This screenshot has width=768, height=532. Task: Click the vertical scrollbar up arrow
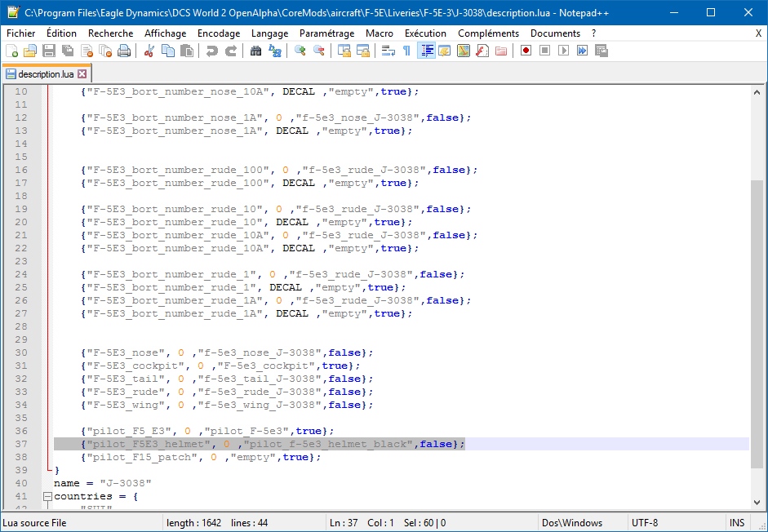pyautogui.click(x=757, y=91)
